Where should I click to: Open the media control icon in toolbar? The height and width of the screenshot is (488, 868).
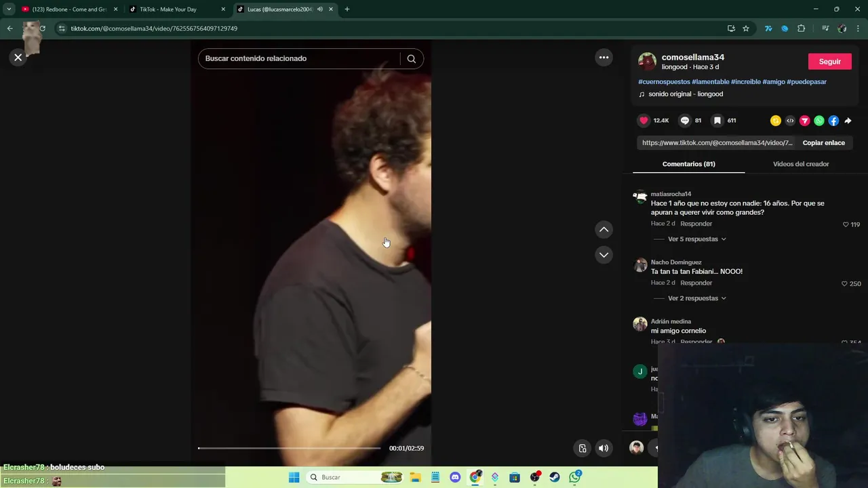coord(825,28)
